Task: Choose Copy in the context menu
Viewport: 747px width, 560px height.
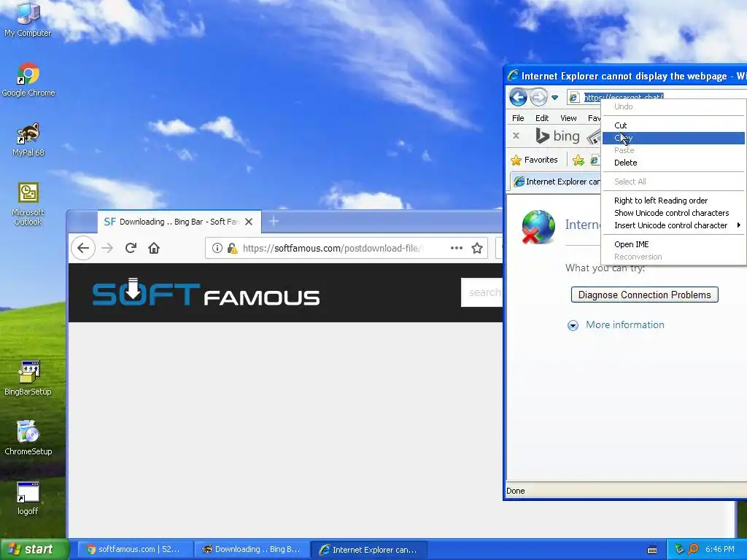Action: pyautogui.click(x=673, y=138)
